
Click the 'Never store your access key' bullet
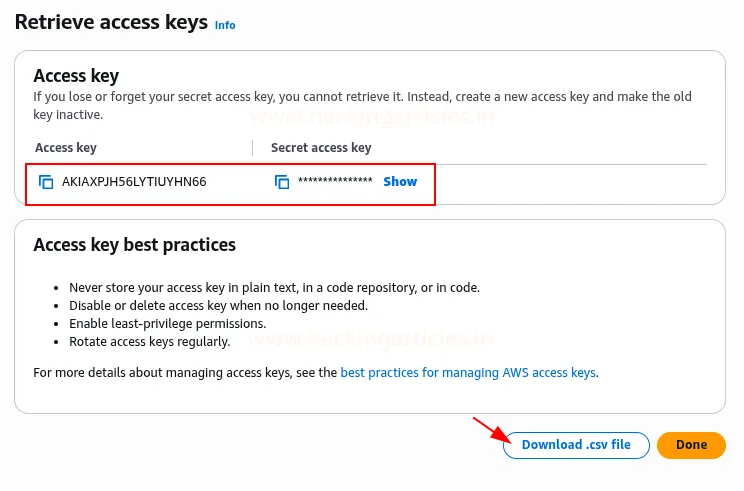[274, 288]
